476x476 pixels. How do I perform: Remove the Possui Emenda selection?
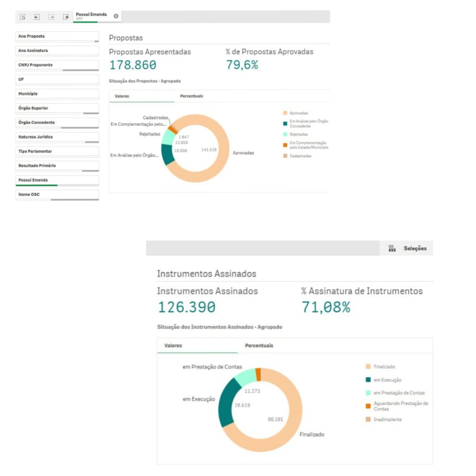(x=116, y=16)
